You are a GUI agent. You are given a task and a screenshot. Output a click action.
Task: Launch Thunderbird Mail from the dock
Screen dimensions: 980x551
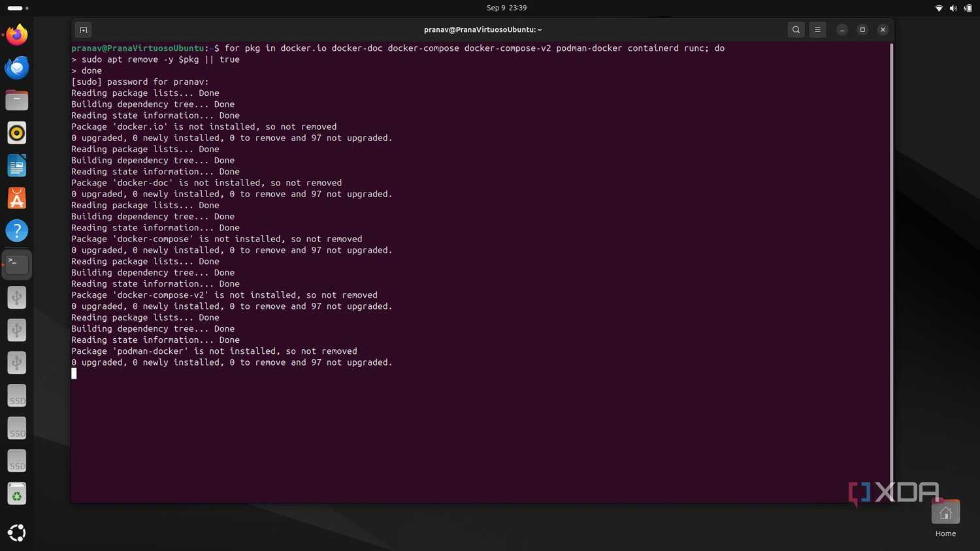point(17,67)
